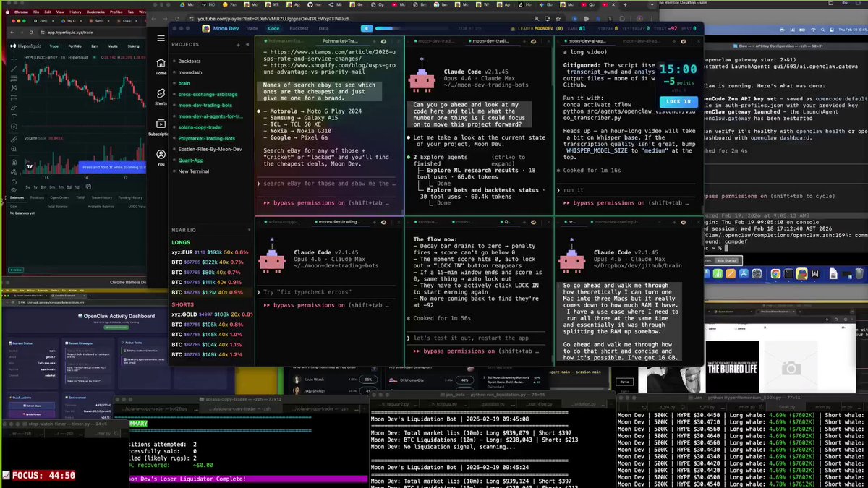Switch to the Backtest tab in Moon Dev
This screenshot has height=488, width=868.
click(x=299, y=29)
